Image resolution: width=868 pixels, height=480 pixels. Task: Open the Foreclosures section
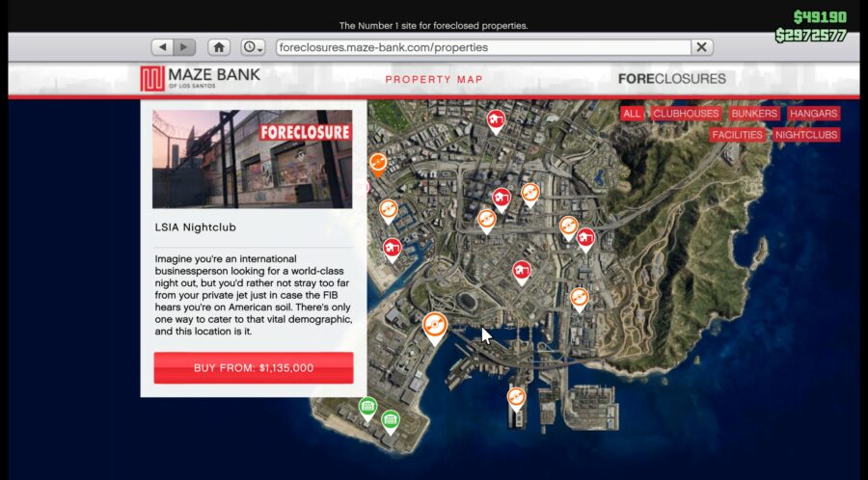[x=671, y=79]
